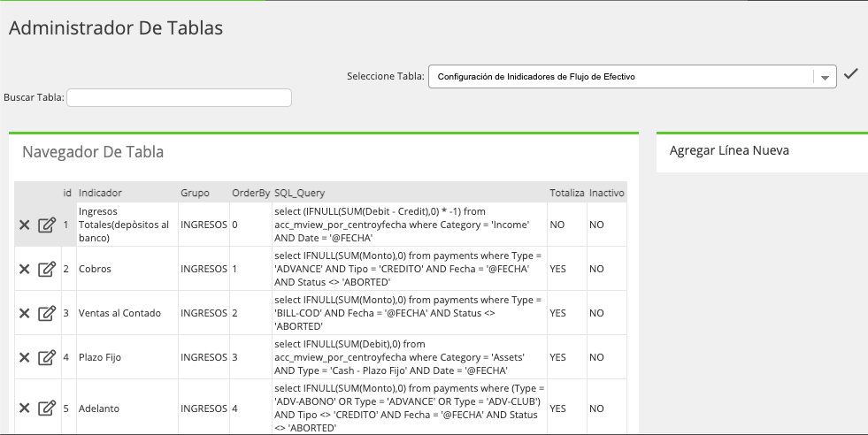Edit the Plazo Fijo row
868x435 pixels.
47,357
